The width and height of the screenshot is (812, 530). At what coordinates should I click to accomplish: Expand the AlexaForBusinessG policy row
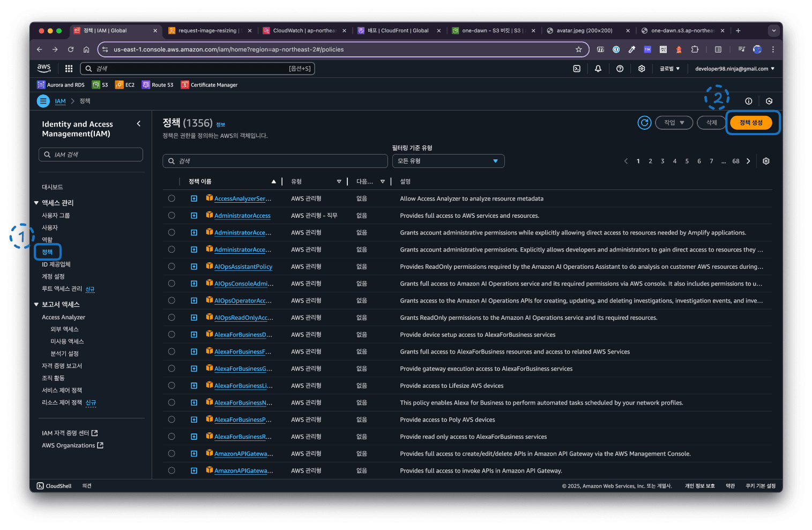pyautogui.click(x=194, y=369)
